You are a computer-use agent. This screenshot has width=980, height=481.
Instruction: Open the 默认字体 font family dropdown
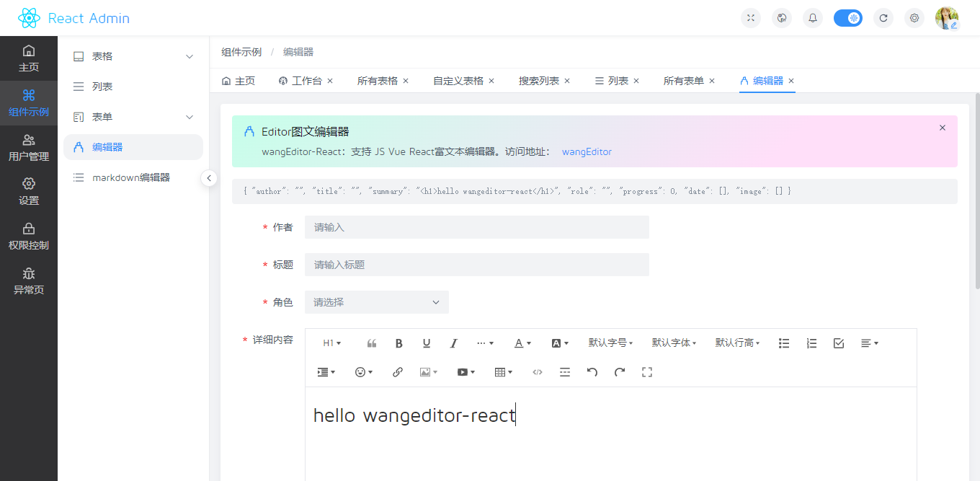point(672,343)
